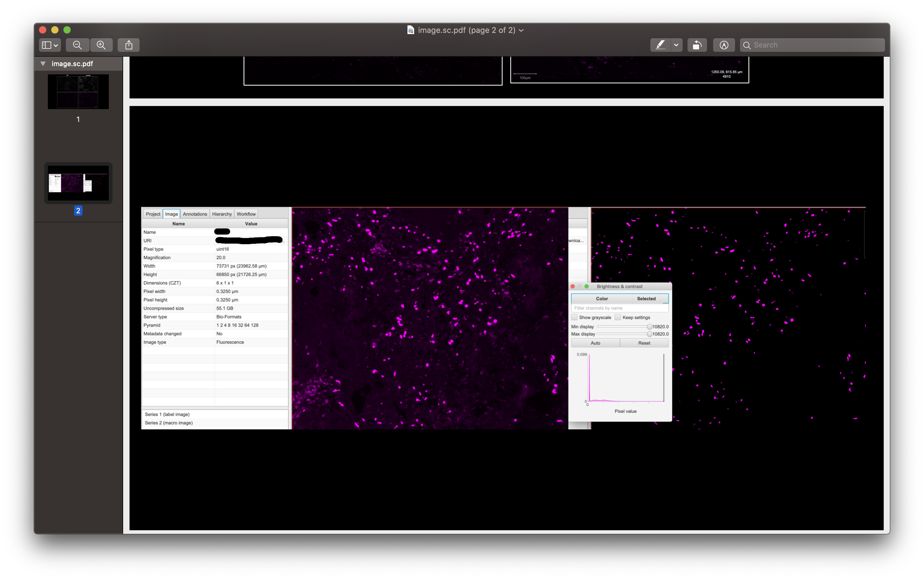
Task: Enable the Show grayscale checkbox
Action: coord(574,317)
